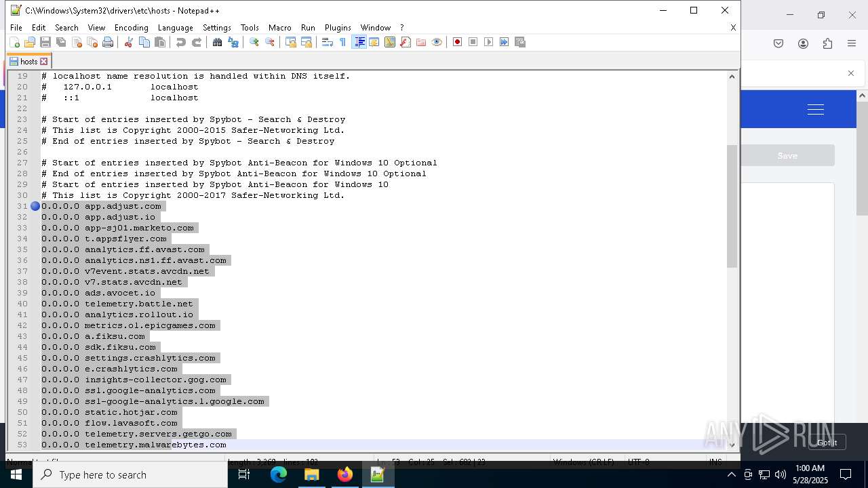The width and height of the screenshot is (868, 488).
Task: Open the Folder as Workspace icon
Action: (x=421, y=42)
